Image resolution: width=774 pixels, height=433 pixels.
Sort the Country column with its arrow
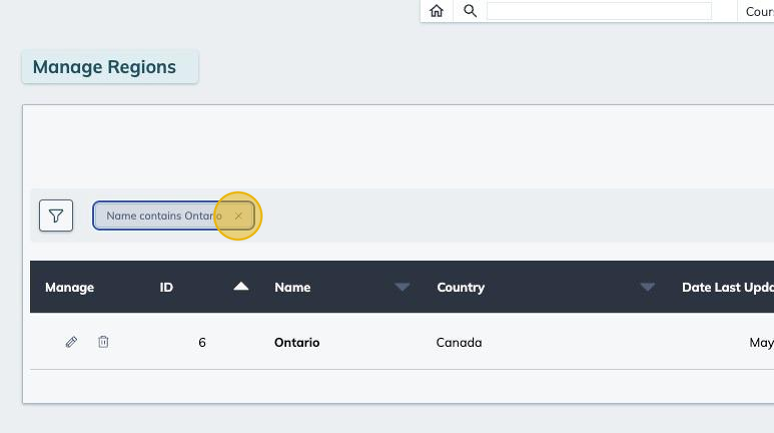pos(647,287)
